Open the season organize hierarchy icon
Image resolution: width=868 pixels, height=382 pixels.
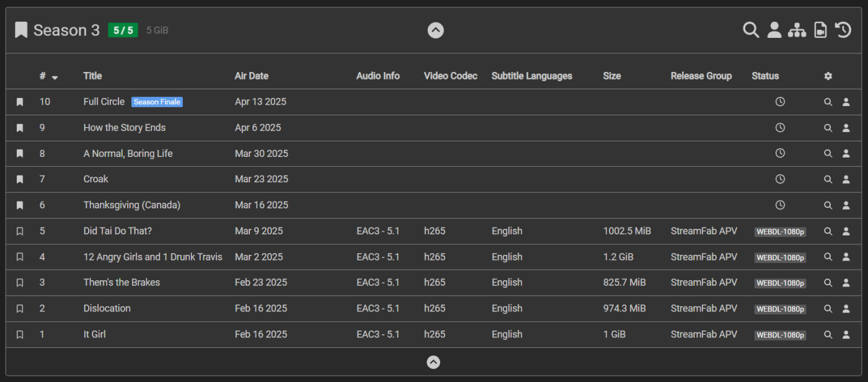(797, 30)
